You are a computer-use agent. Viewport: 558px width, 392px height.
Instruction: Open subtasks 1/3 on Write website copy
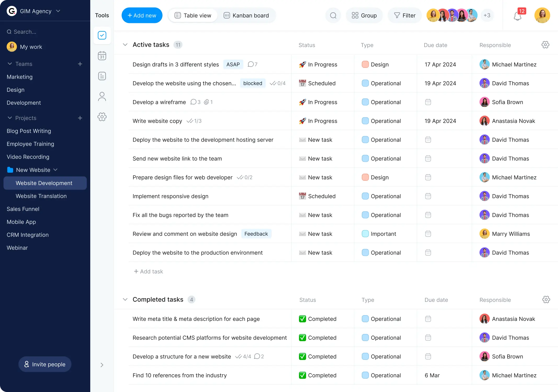(194, 121)
